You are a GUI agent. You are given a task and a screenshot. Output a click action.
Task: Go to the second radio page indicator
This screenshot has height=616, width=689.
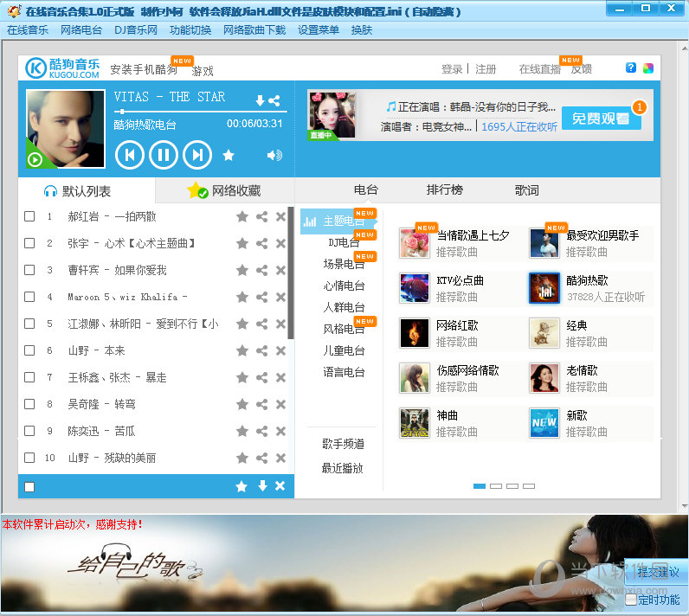496,486
